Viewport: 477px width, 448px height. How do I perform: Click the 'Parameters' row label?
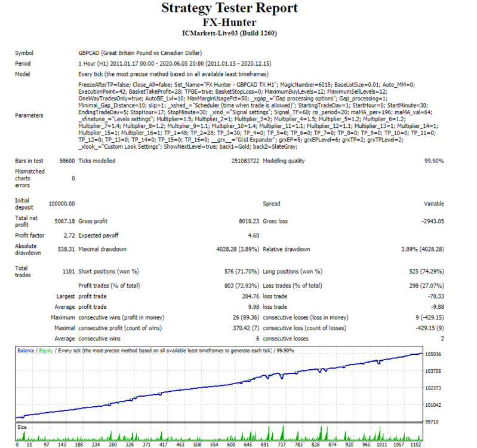click(x=29, y=115)
